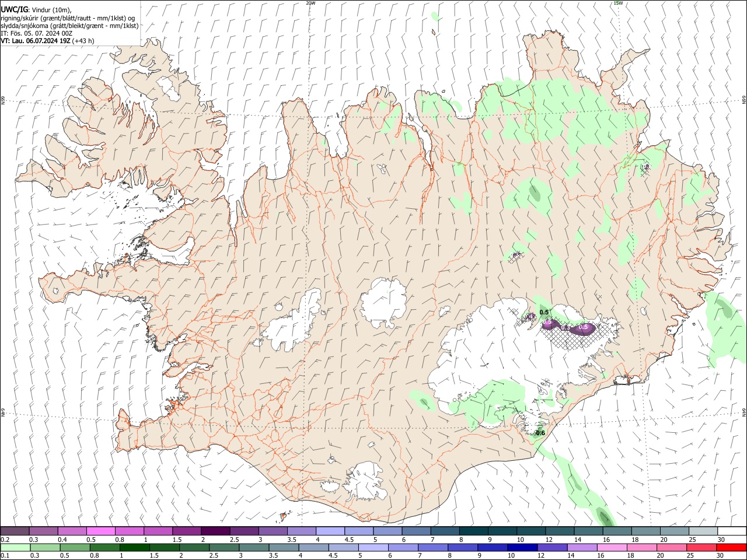Click the '64N' latitude label on right edge

coord(744,412)
